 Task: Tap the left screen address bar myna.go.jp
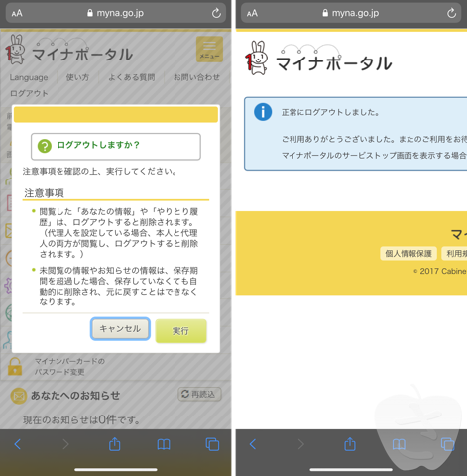116,13
